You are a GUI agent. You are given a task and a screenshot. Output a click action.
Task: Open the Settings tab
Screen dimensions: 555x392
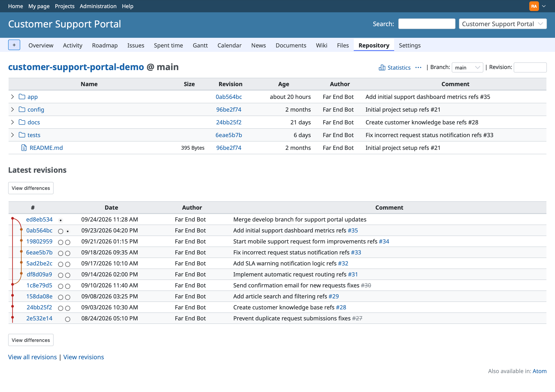coord(410,45)
